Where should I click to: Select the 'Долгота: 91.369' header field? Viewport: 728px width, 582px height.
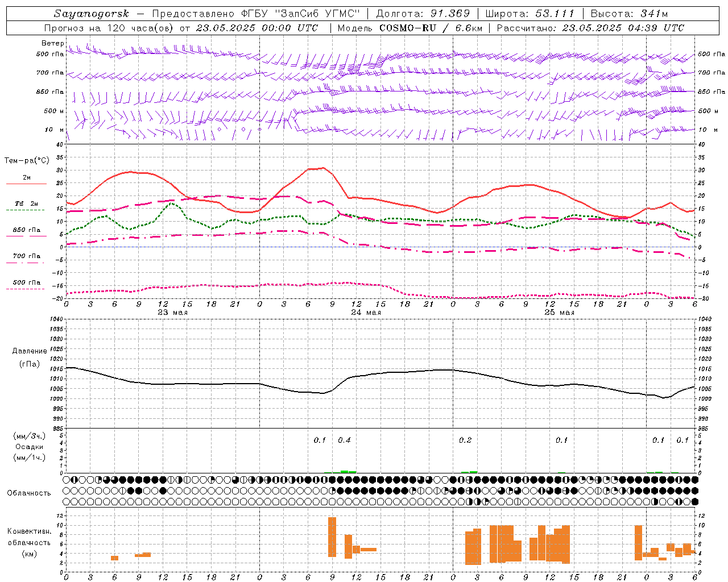[x=423, y=14]
